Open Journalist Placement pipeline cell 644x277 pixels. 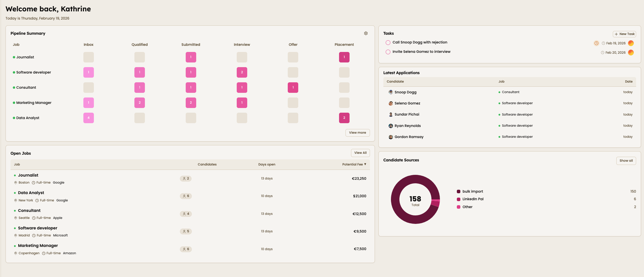344,57
